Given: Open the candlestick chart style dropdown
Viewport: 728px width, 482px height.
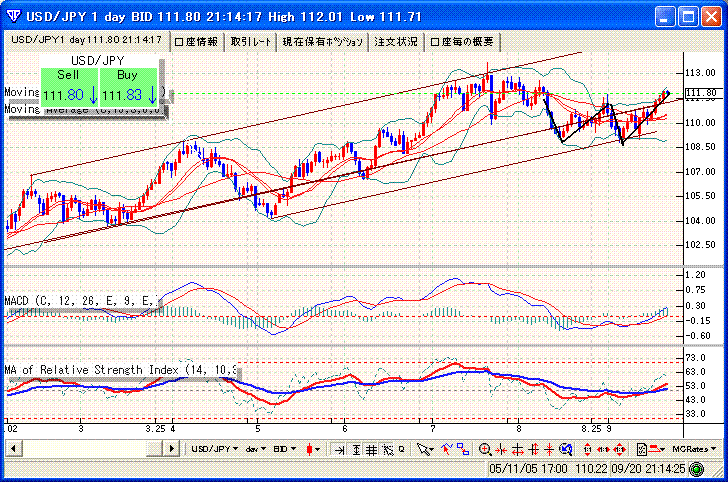Looking at the screenshot, I should pyautogui.click(x=312, y=450).
